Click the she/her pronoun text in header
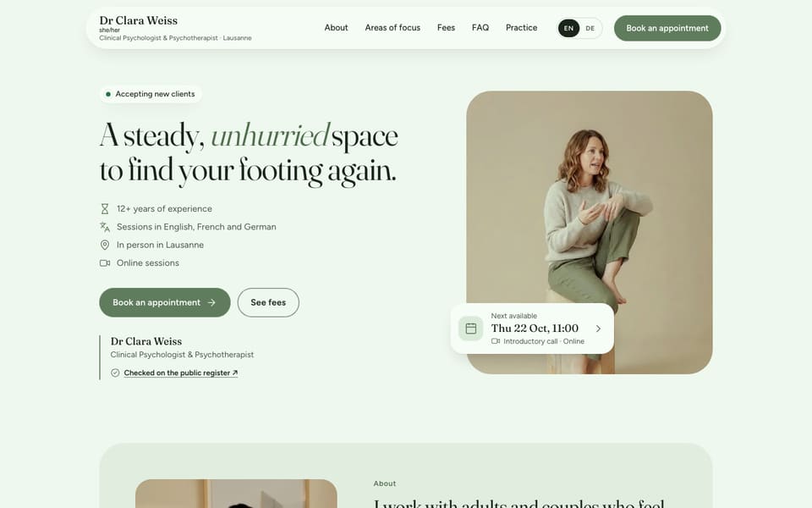 coord(109,30)
